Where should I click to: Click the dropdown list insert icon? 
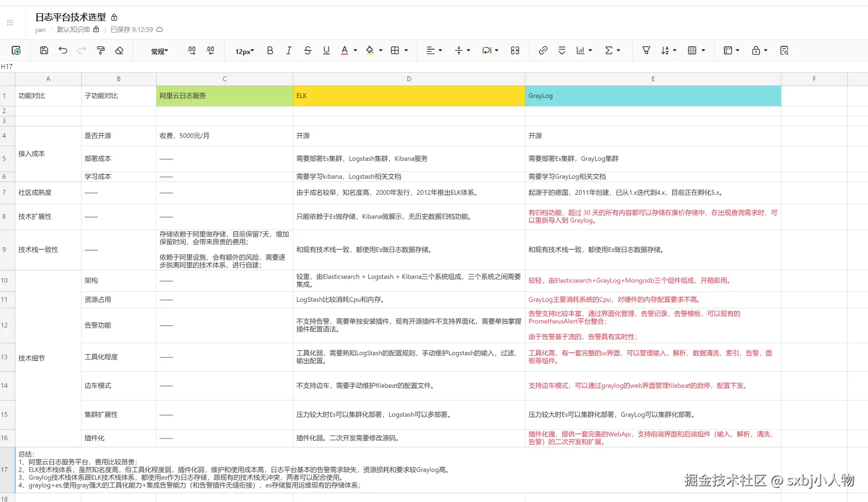point(562,51)
